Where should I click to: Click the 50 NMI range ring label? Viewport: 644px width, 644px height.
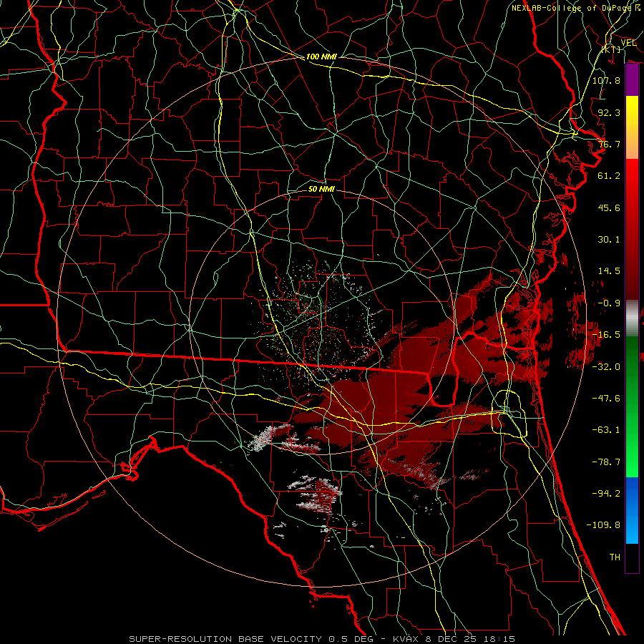321,190
